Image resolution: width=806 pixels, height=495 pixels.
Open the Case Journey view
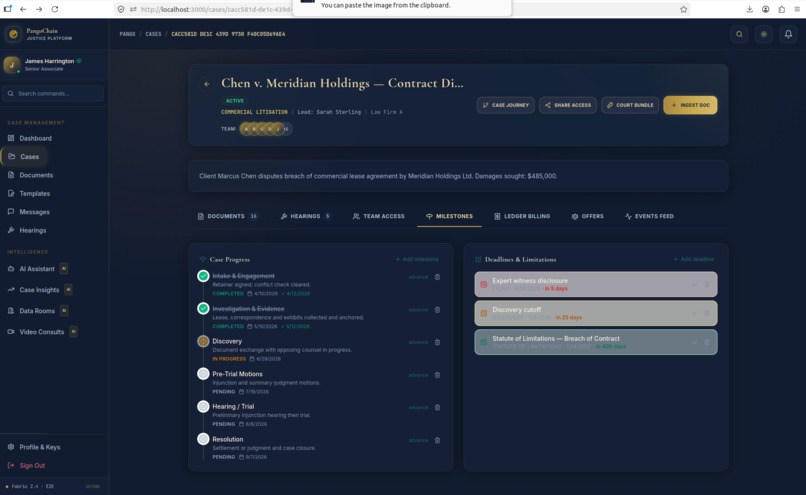coord(506,105)
